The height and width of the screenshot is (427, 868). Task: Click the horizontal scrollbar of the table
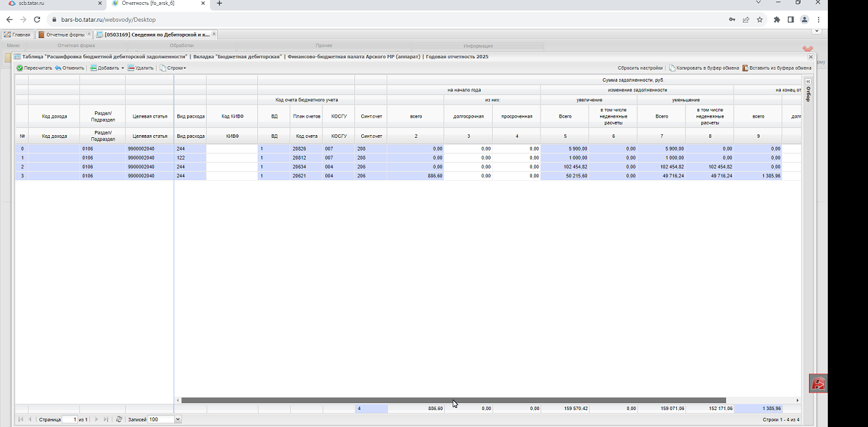453,400
